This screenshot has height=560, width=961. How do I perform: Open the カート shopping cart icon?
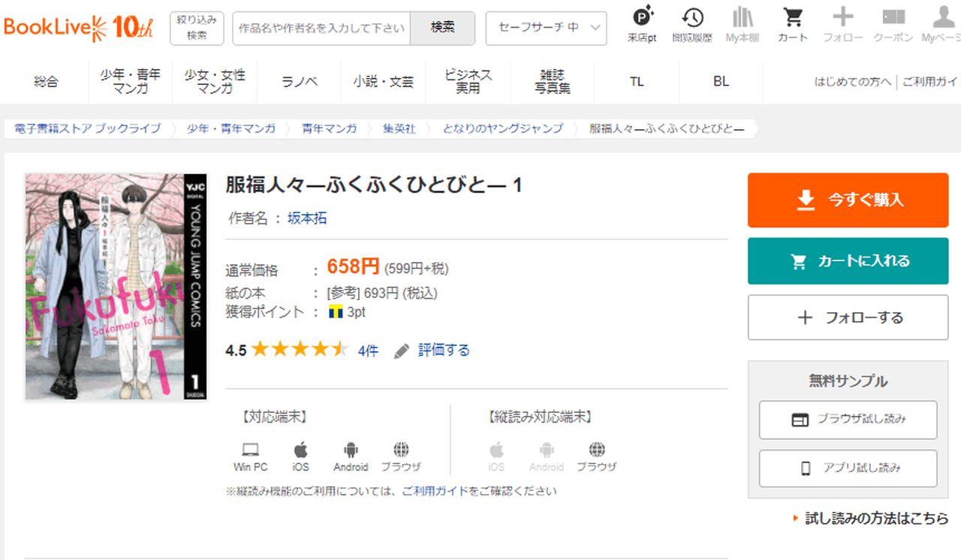[x=793, y=18]
